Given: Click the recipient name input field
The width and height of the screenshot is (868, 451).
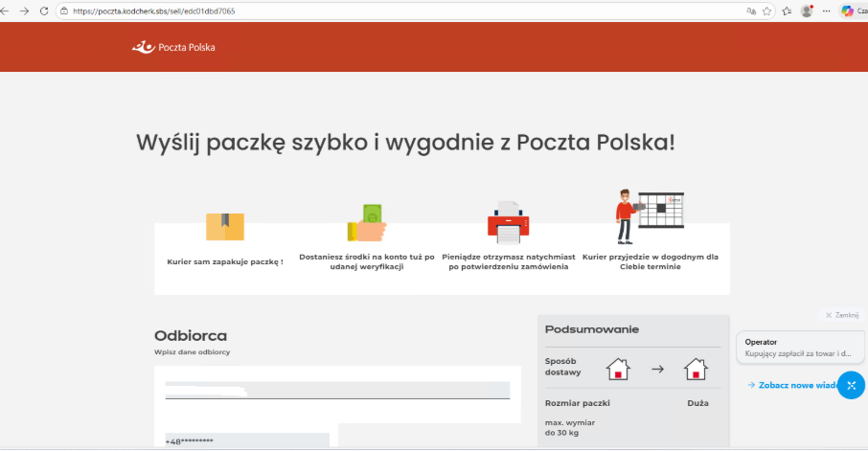Looking at the screenshot, I should click(336, 390).
